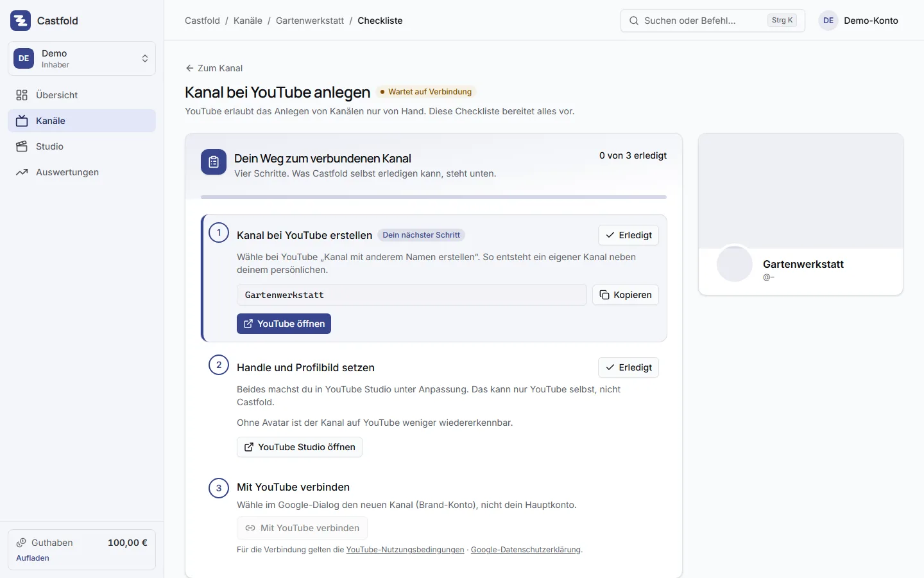
Task: Click the Gartenwerkstatt channel name field
Action: click(411, 295)
